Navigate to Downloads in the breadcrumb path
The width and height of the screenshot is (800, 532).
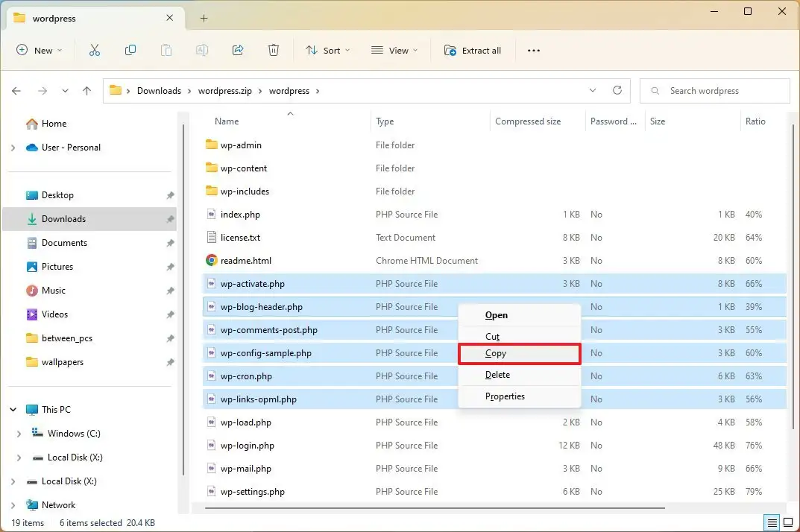(159, 90)
